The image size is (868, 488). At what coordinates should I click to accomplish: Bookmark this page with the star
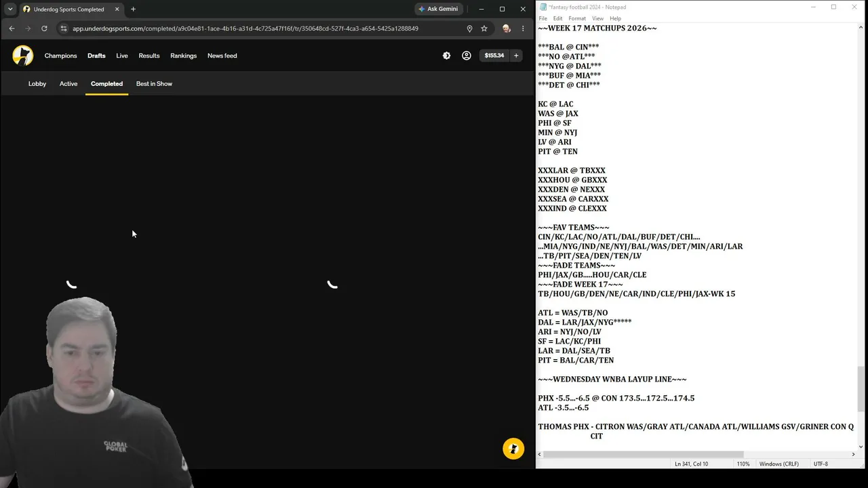[x=484, y=28]
